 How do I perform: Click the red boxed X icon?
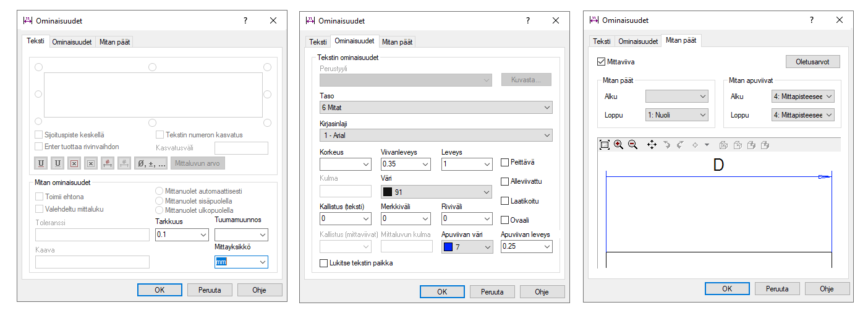coord(74,163)
